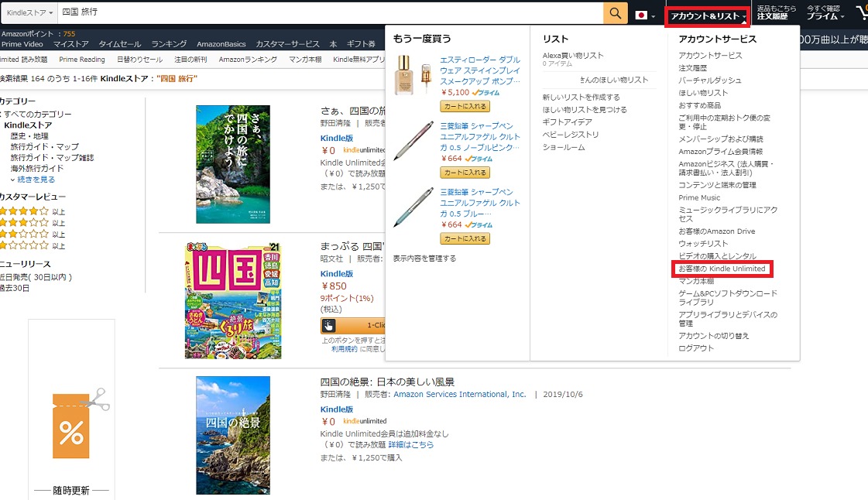Click the search field containing 四国 旅行
This screenshot has height=500, width=868.
[330, 12]
